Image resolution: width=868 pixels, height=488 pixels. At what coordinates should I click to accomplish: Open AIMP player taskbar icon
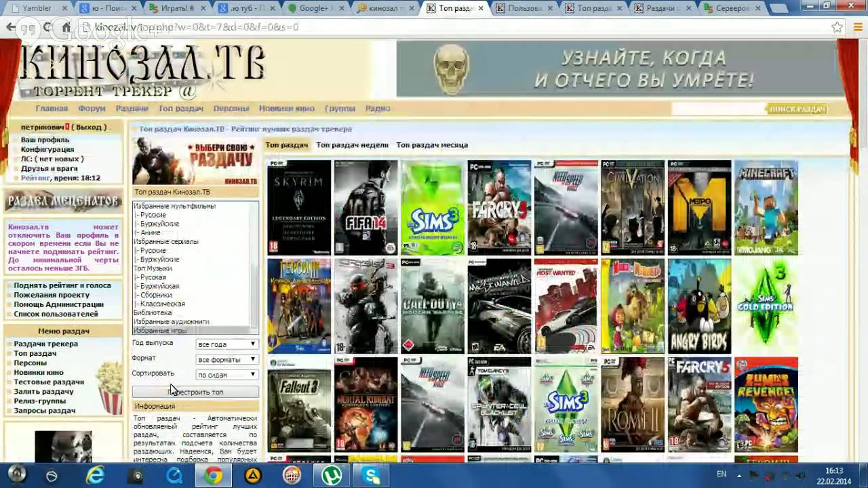pyautogui.click(x=254, y=476)
